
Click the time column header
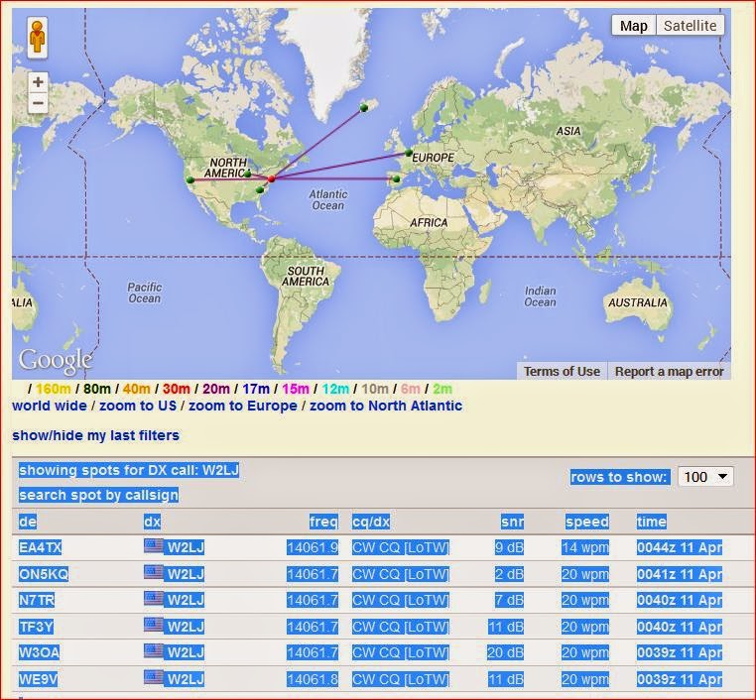(652, 522)
